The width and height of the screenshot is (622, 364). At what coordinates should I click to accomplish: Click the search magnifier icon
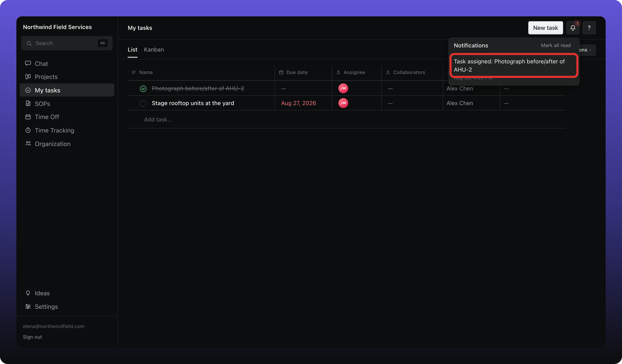point(29,43)
